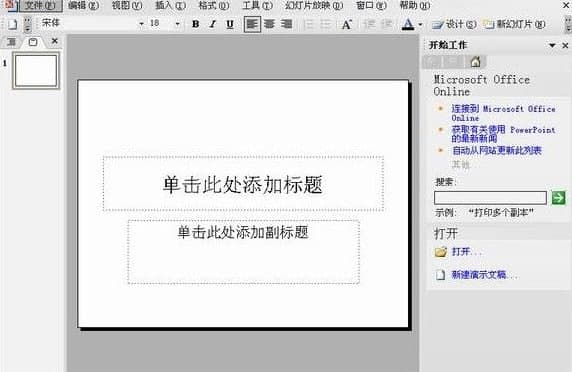Click the 新幻灯片 toolbar button

(x=515, y=24)
